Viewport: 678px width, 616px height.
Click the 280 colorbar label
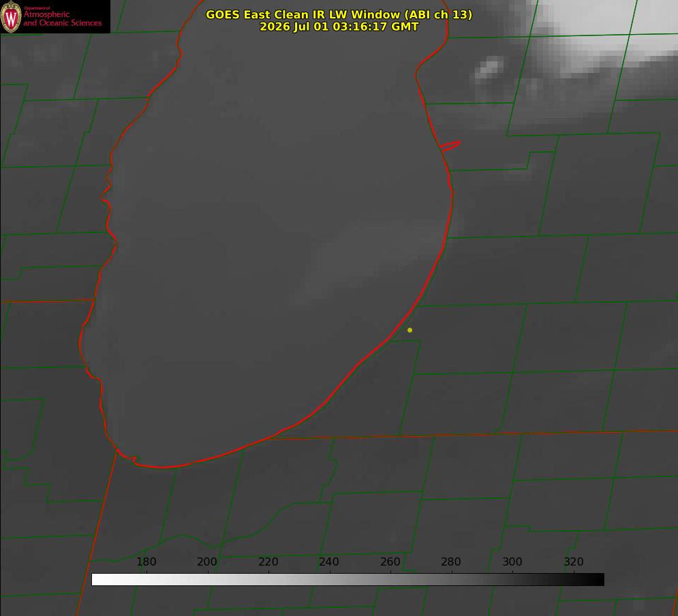pyautogui.click(x=451, y=561)
